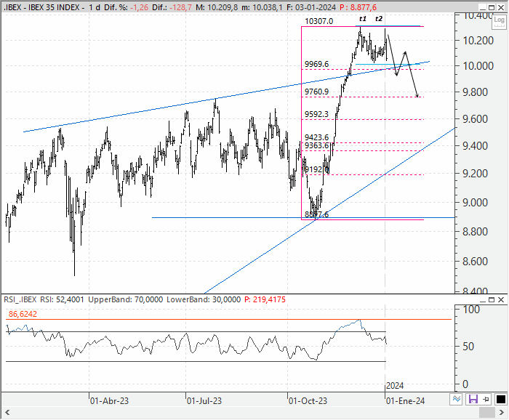Click the horizontal scrollbar left arrow
The width and height of the screenshot is (509, 420).
[7, 413]
